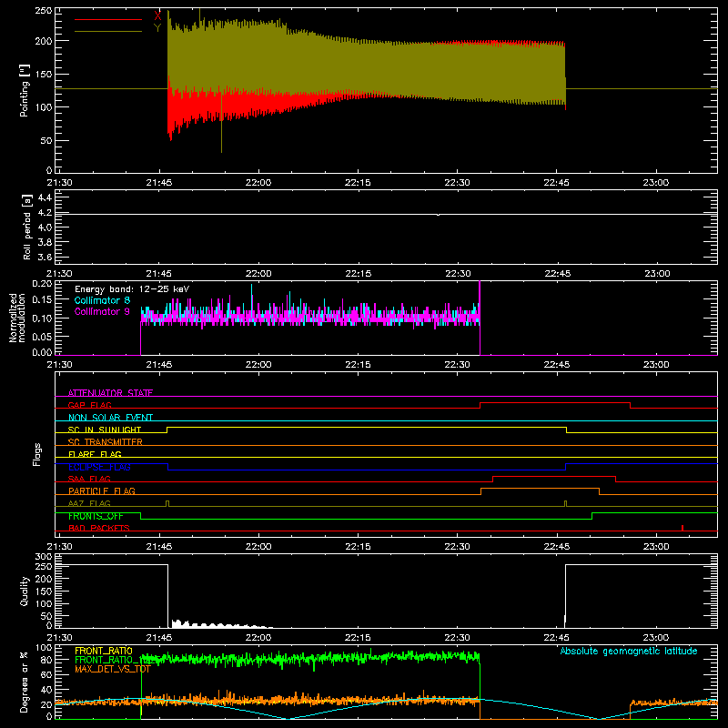Click the 300 value on Quality axis
The height and width of the screenshot is (728, 728).
click(43, 557)
